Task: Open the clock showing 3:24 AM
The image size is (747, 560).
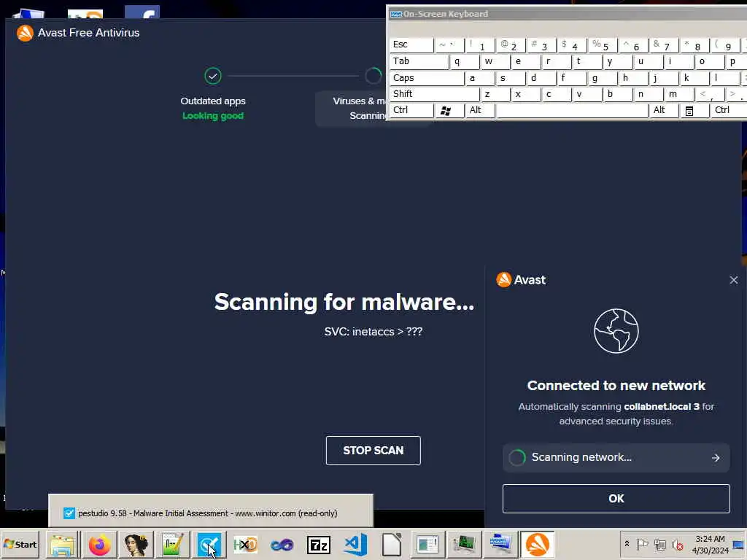Action: pos(710,544)
